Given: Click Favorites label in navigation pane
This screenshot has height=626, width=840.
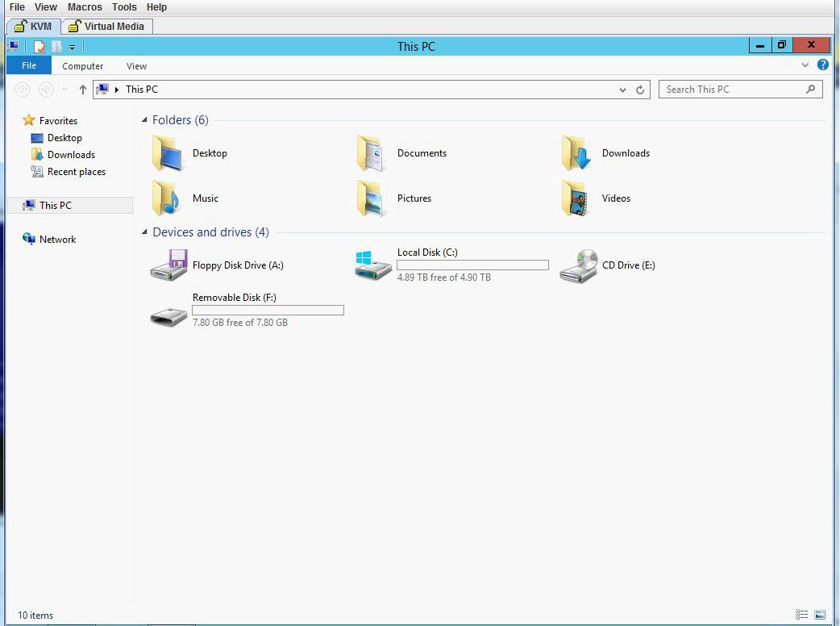Looking at the screenshot, I should pyautogui.click(x=58, y=120).
